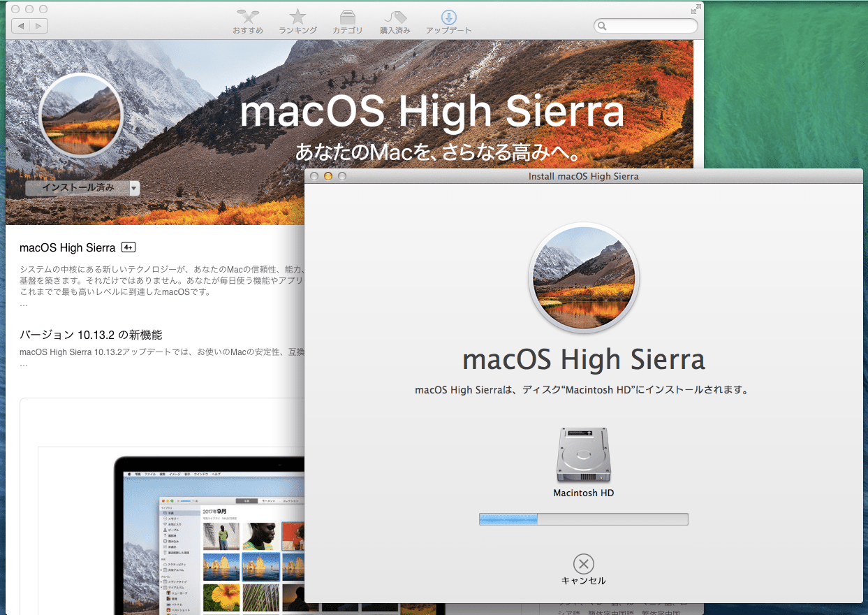Click the インストール済み button
This screenshot has height=615, width=868.
tap(77, 188)
